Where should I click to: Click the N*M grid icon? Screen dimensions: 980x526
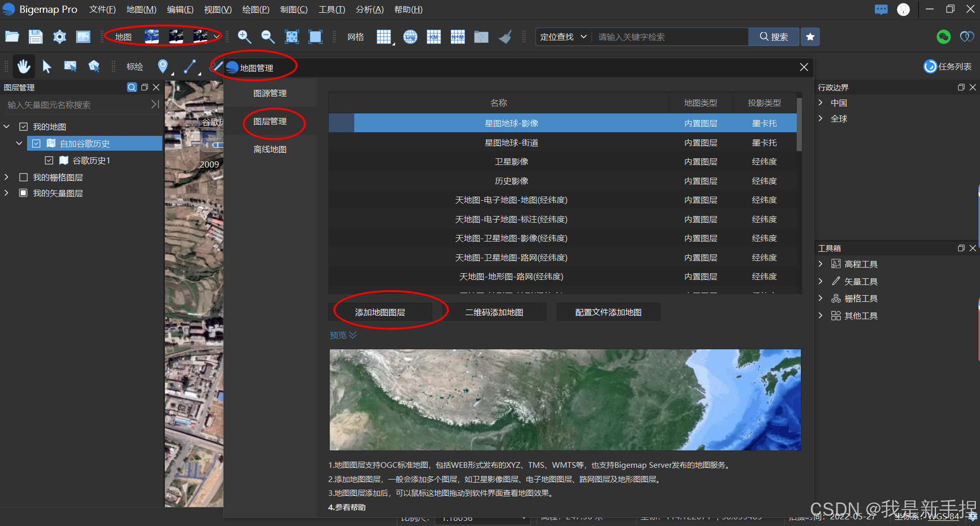[x=458, y=36]
